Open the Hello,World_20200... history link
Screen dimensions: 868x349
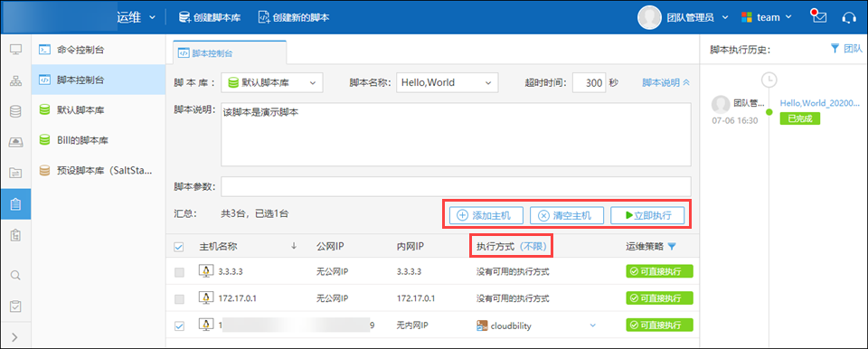pyautogui.click(x=820, y=103)
